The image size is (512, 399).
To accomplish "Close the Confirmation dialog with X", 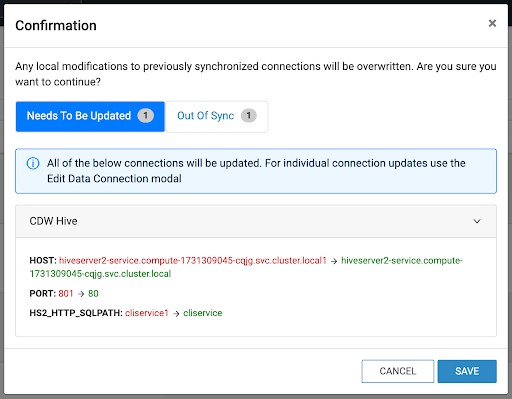I will (x=492, y=23).
